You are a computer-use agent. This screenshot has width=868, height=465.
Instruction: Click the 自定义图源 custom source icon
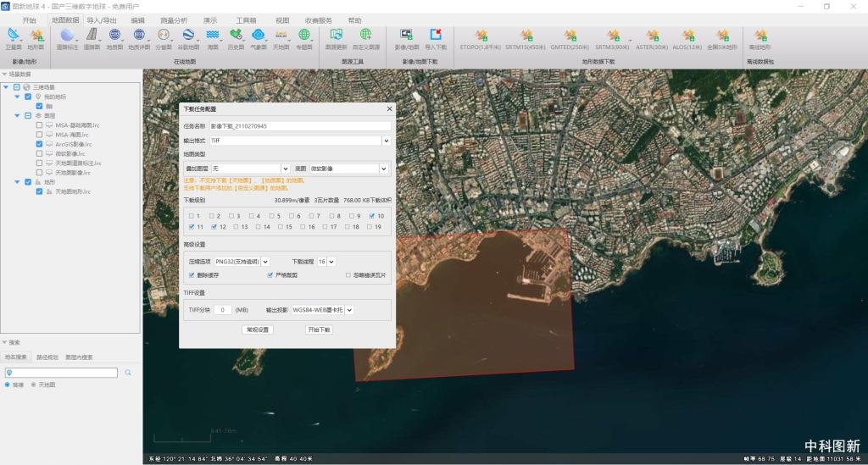[x=366, y=36]
